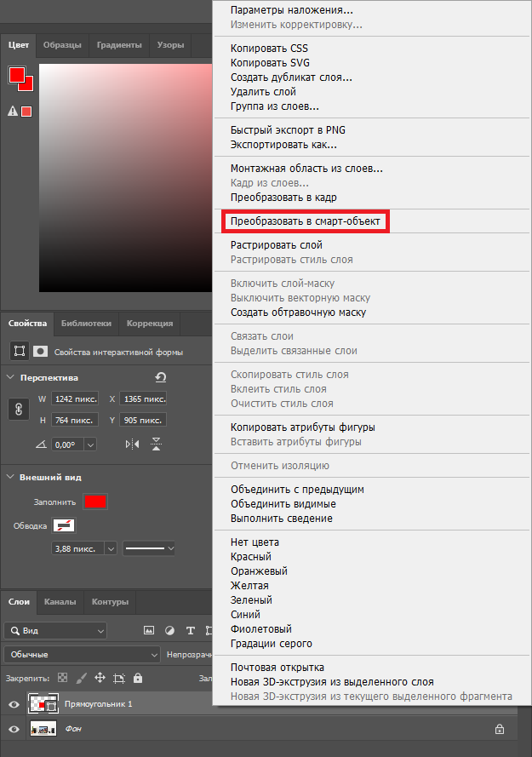Screen dimensions: 532x757
Task: Click the W field 1242 пикс.
Action: 75,399
